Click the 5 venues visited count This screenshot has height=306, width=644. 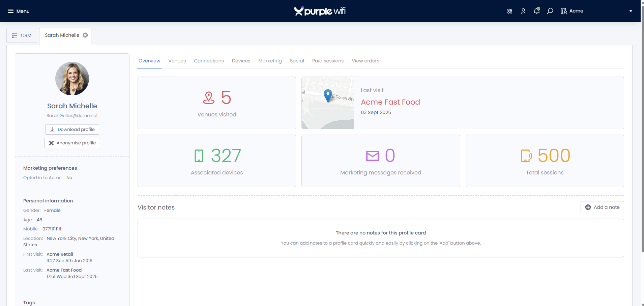point(226,98)
